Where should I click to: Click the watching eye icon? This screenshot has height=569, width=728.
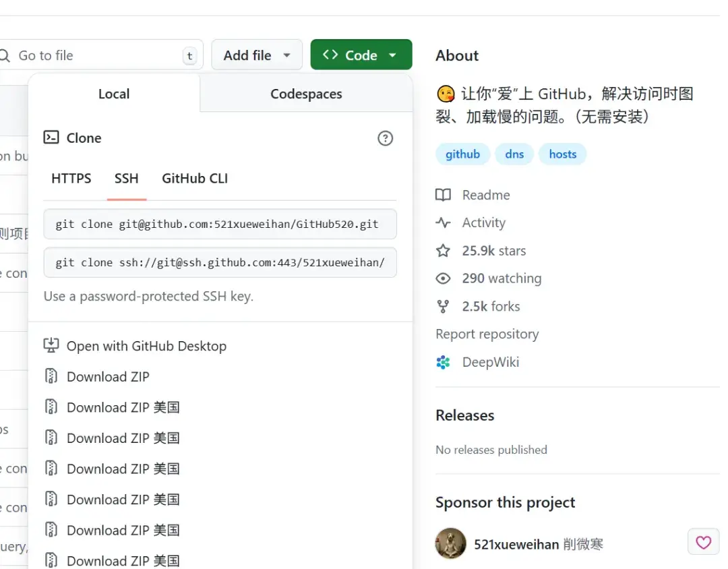443,278
